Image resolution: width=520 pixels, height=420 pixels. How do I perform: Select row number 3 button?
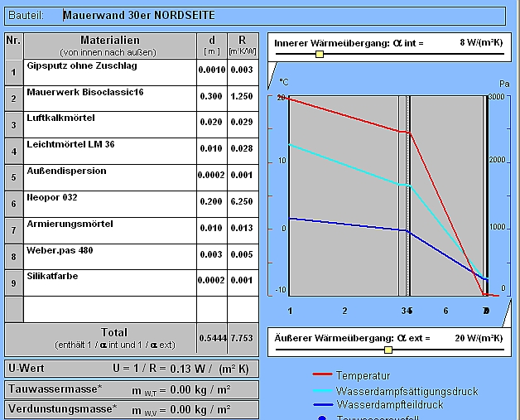click(x=14, y=125)
